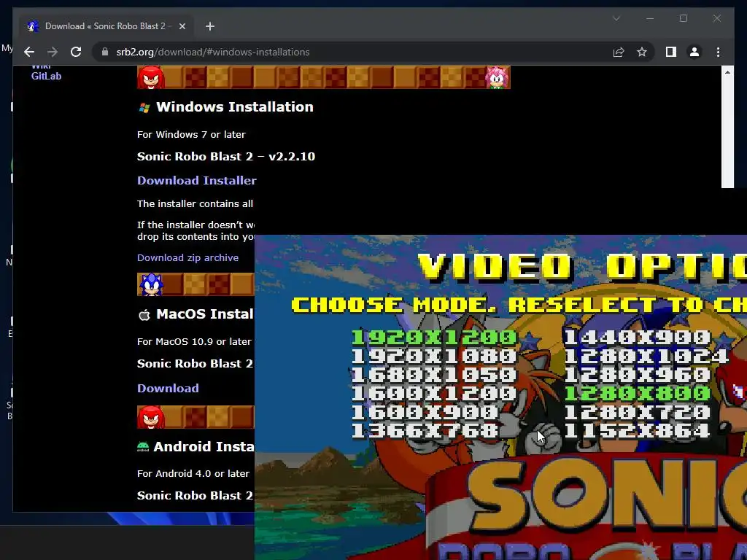
Task: Select 1920x1200 video mode
Action: coord(433,337)
